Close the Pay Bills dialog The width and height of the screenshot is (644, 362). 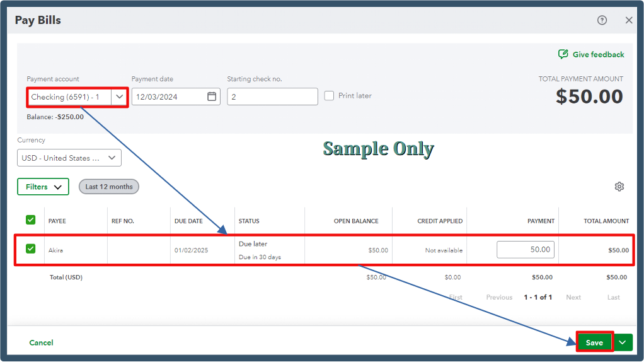[628, 20]
